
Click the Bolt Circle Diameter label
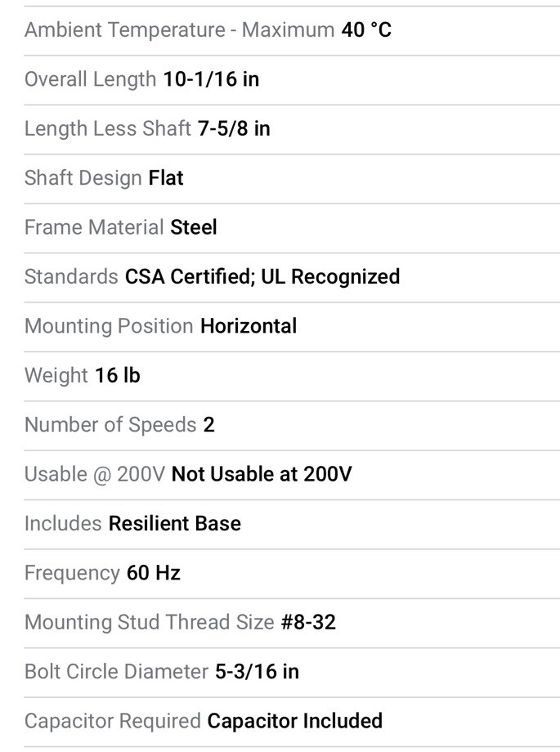point(117,672)
